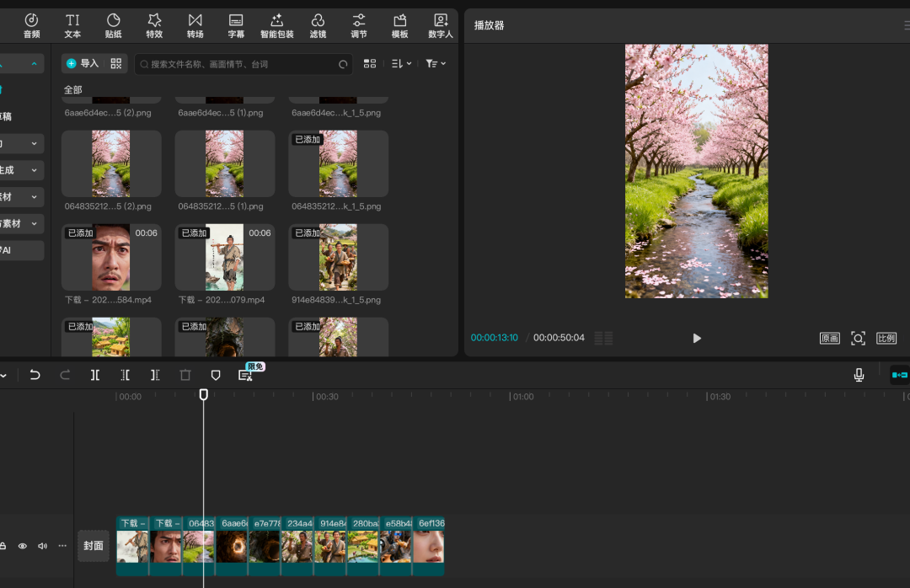This screenshot has width=910, height=588.
Task: Click the QR code icon beside 导入
Action: (x=116, y=63)
